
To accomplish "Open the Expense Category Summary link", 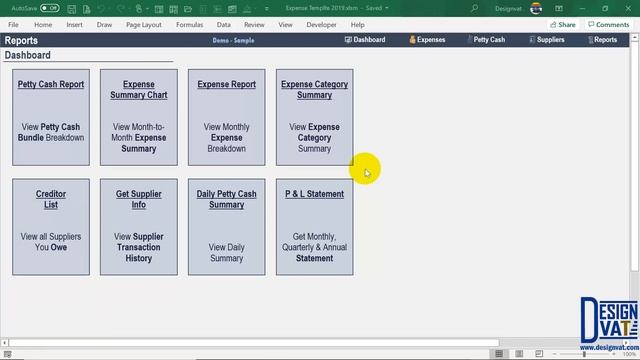I will 314,89.
